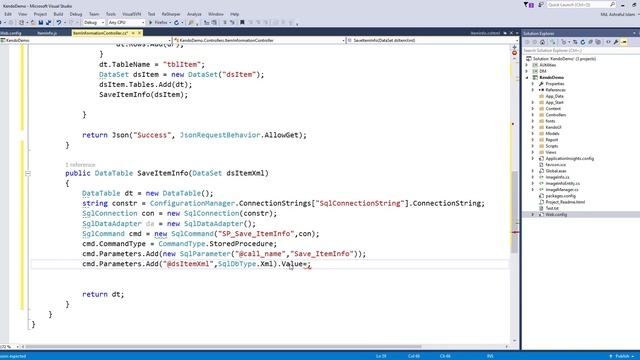Open the Tools menu
Image resolution: width=640 pixels, height=360 pixels.
(111, 14)
